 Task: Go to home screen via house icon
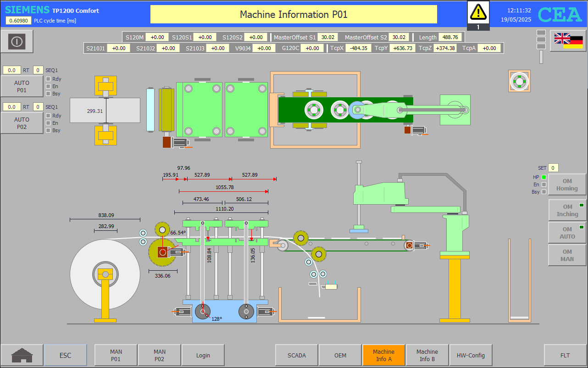coord(22,355)
